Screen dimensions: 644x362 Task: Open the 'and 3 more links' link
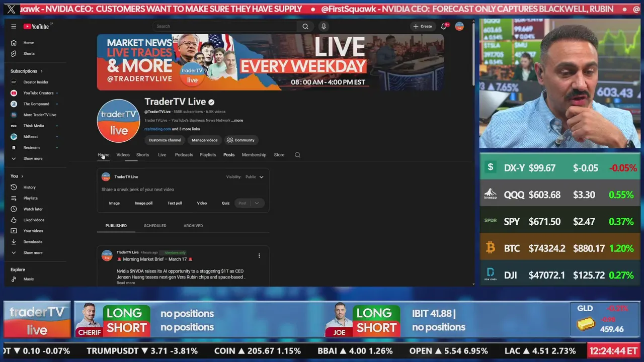pyautogui.click(x=186, y=129)
